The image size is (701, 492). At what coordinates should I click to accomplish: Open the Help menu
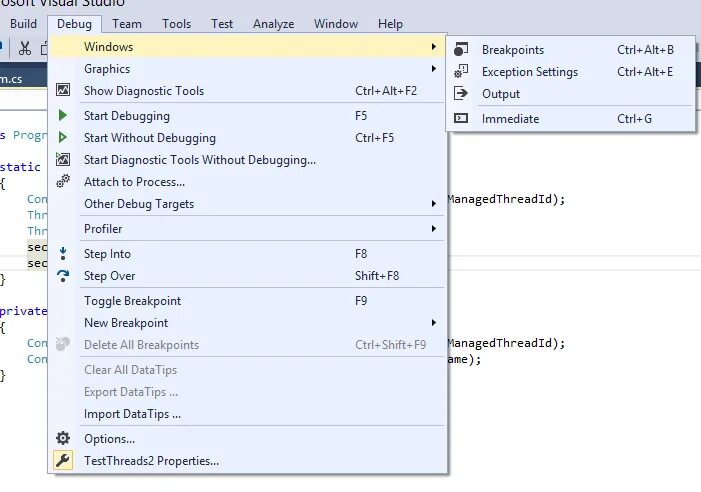pyautogui.click(x=390, y=24)
